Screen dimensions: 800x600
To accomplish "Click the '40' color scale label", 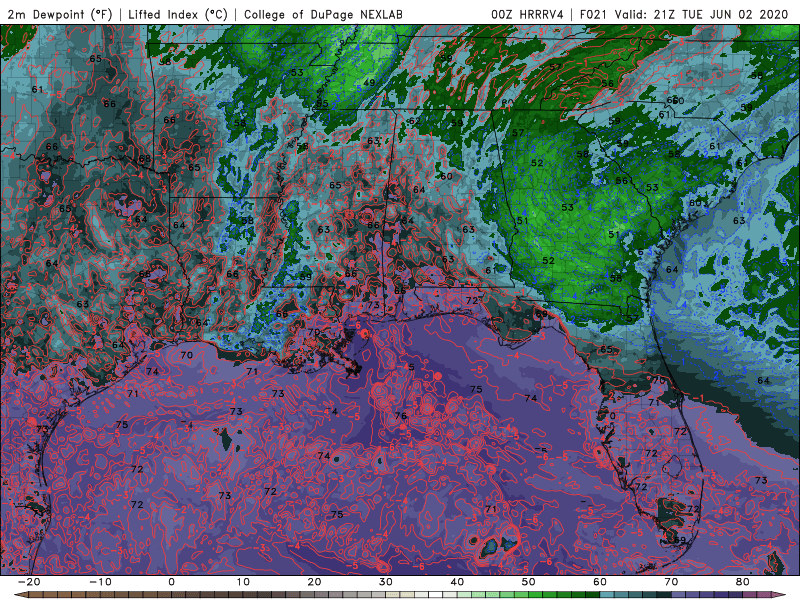I will point(457,582).
